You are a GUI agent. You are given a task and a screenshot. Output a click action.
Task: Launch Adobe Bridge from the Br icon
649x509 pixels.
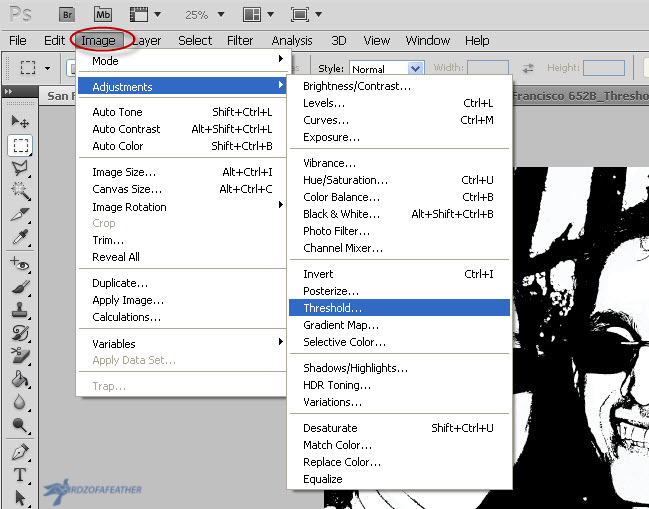(67, 15)
